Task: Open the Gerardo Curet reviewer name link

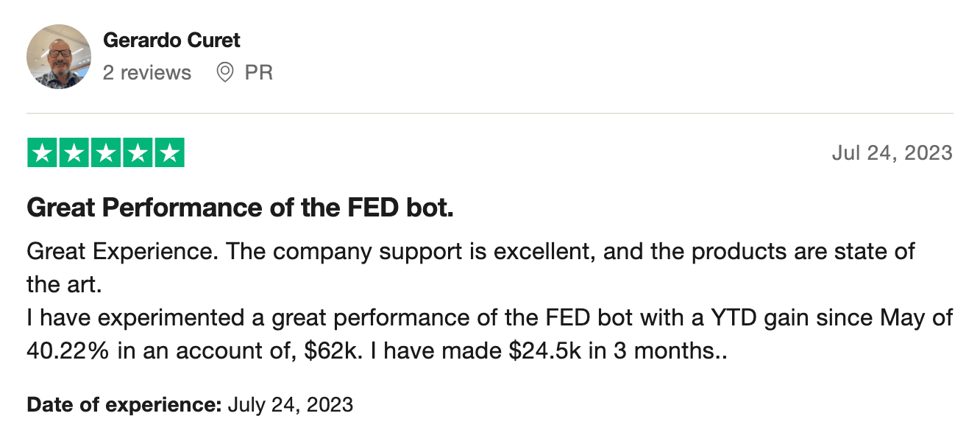Action: pyautogui.click(x=171, y=40)
